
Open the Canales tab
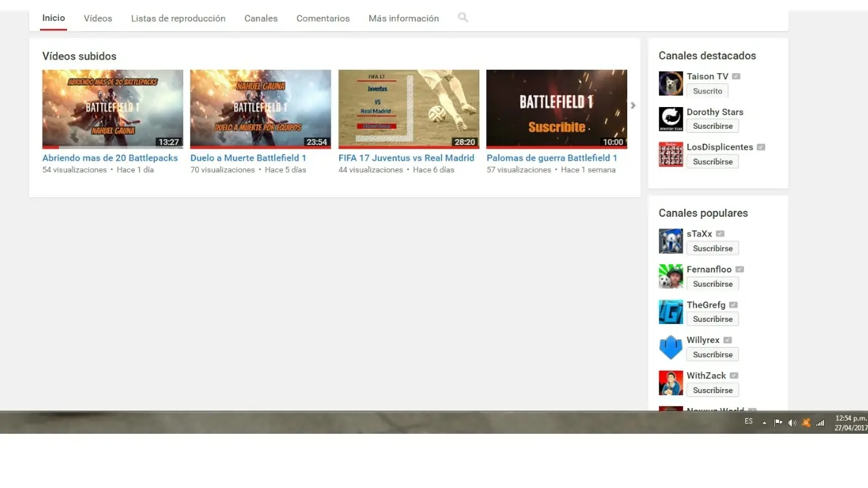[x=261, y=18]
